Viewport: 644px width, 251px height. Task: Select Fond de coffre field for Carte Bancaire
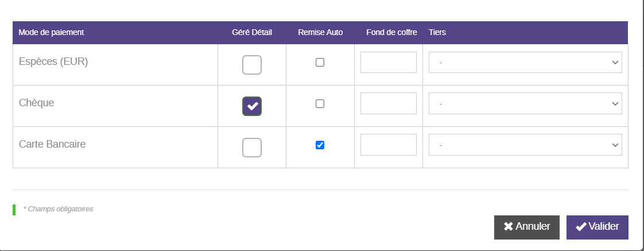389,145
